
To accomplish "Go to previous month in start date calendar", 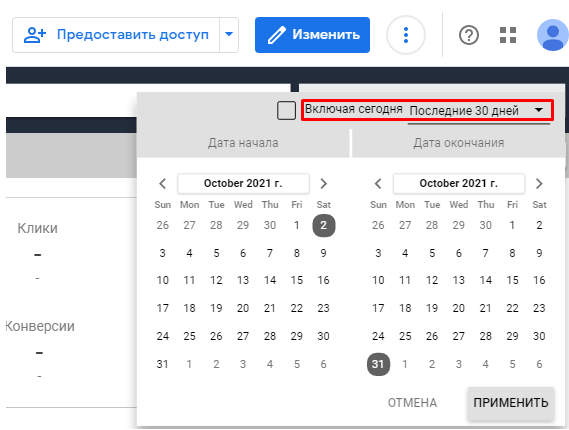I will point(163,184).
